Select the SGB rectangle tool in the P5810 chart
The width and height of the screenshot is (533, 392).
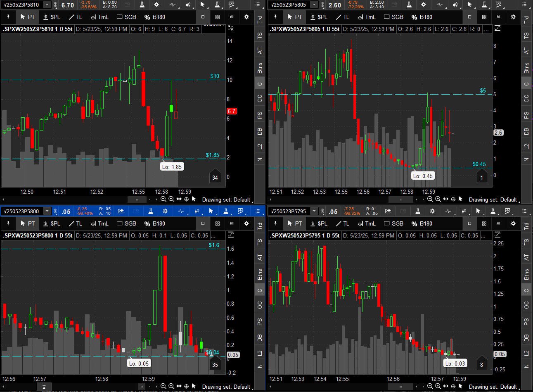click(x=126, y=17)
